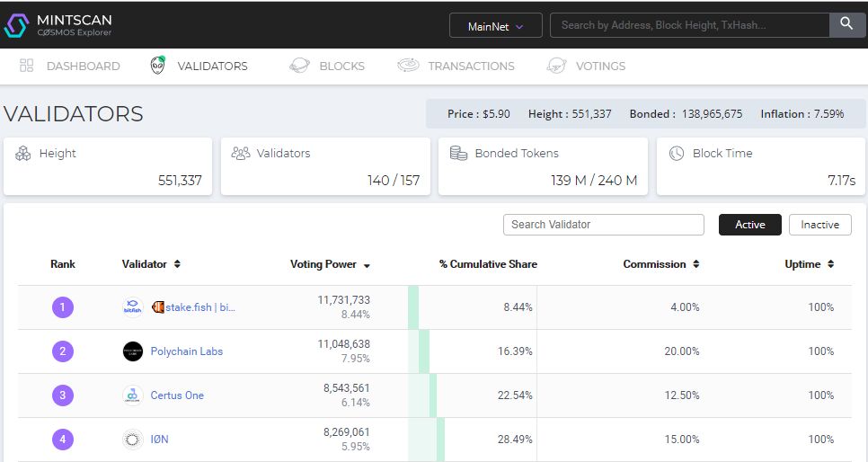Click the Bonded Tokens coins icon

pos(458,154)
